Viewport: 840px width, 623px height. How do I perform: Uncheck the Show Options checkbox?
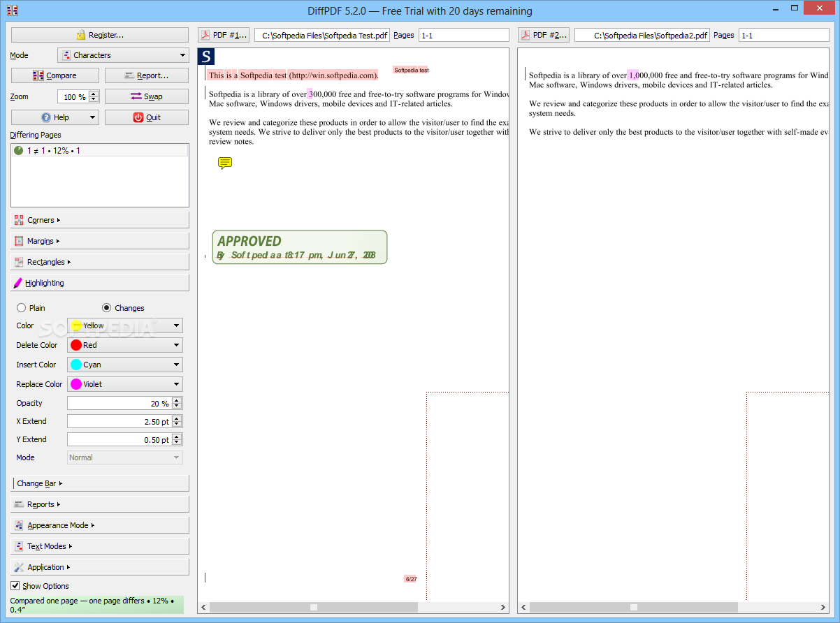[15, 586]
